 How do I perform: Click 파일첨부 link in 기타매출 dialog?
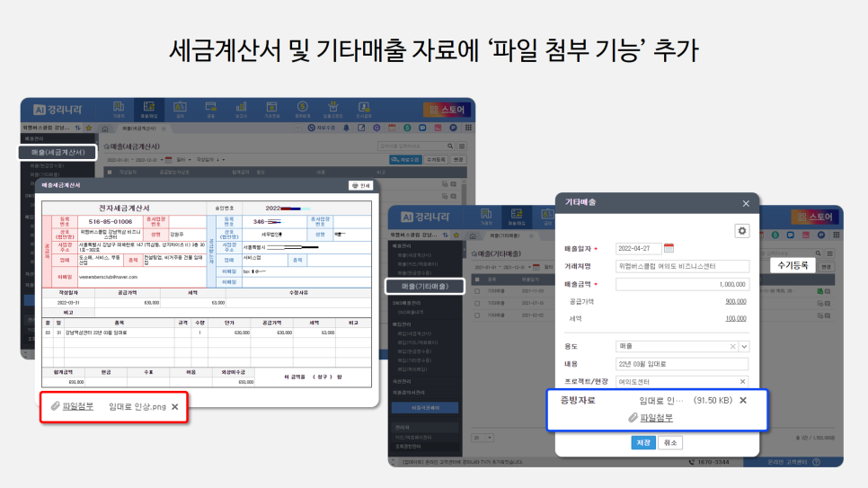tap(657, 418)
